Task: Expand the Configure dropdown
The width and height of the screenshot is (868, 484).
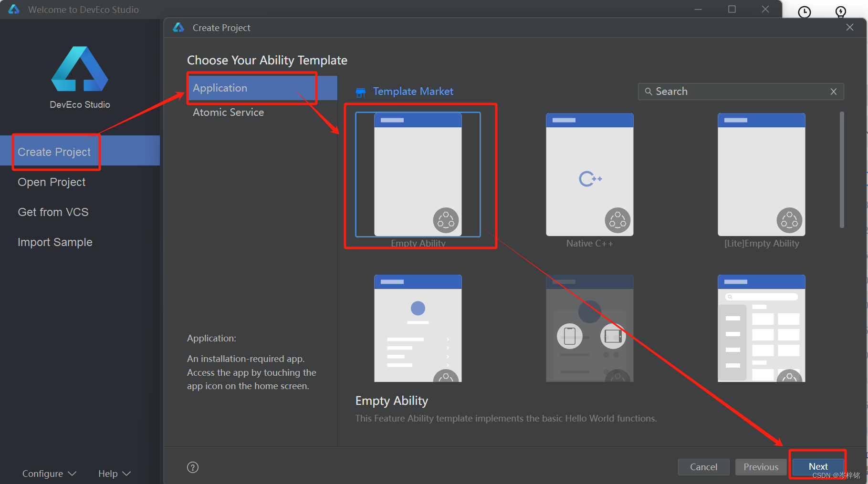Action: (x=49, y=474)
